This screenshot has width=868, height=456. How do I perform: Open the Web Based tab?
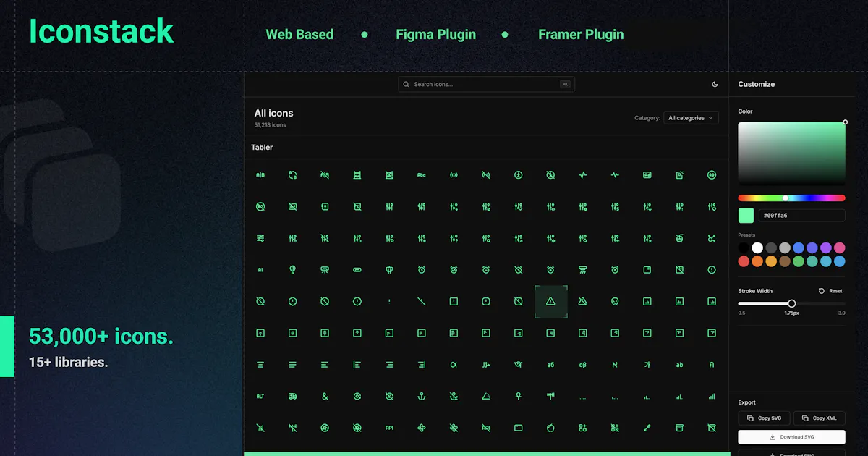coord(299,35)
